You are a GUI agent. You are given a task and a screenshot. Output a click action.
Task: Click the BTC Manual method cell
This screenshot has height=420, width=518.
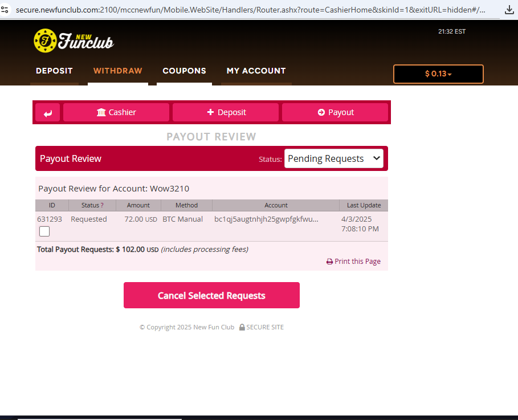[x=182, y=219]
